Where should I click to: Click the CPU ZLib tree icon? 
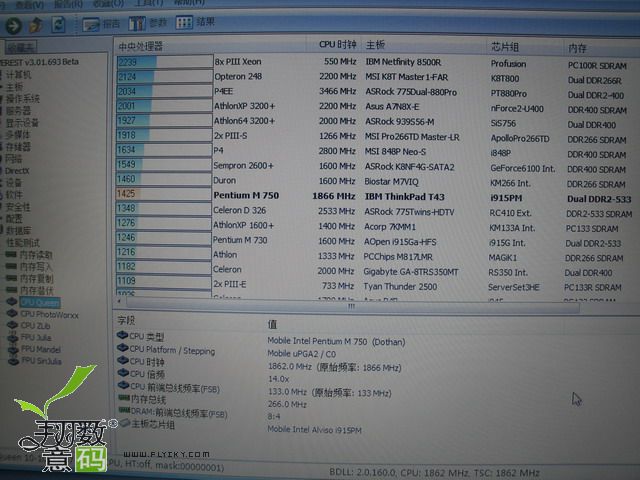13,325
